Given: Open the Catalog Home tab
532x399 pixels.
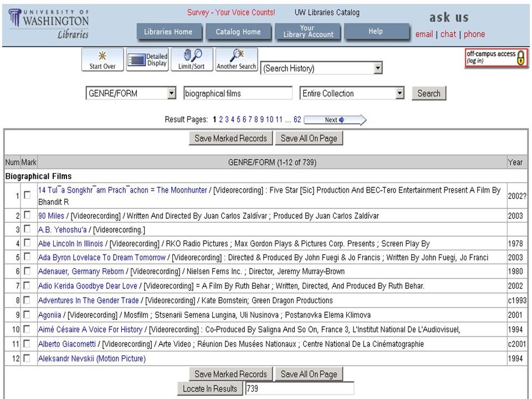Looking at the screenshot, I should click(238, 32).
